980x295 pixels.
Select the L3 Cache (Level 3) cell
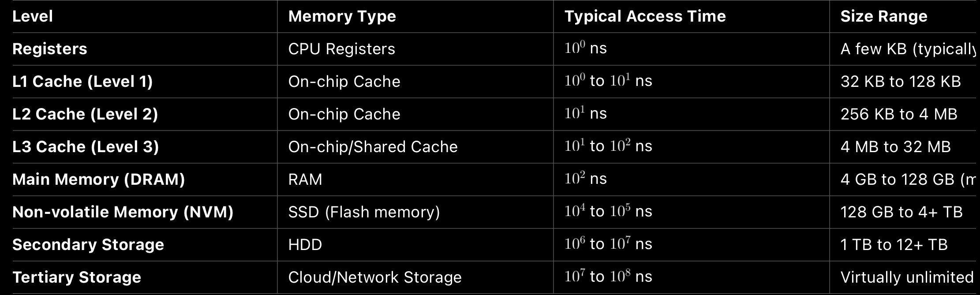(x=86, y=147)
